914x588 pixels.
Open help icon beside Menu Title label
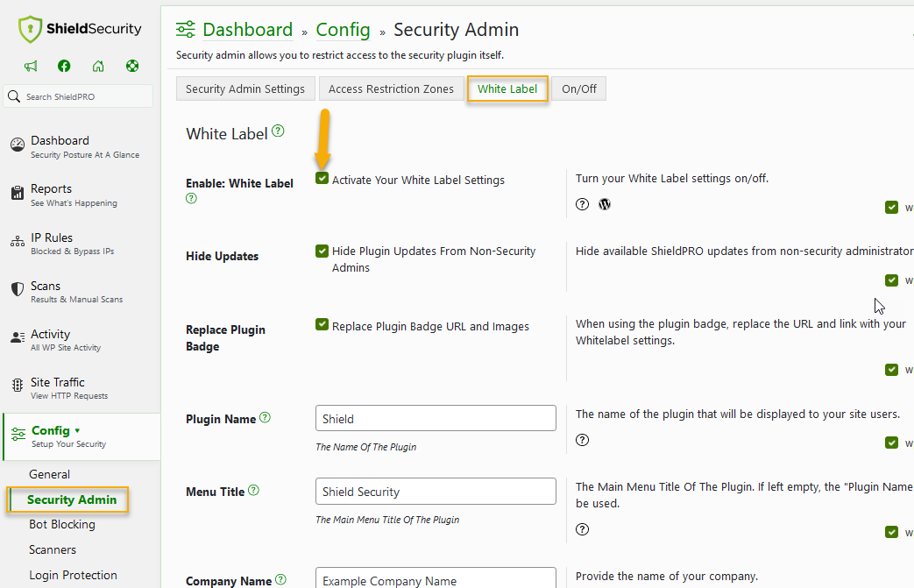pos(253,491)
